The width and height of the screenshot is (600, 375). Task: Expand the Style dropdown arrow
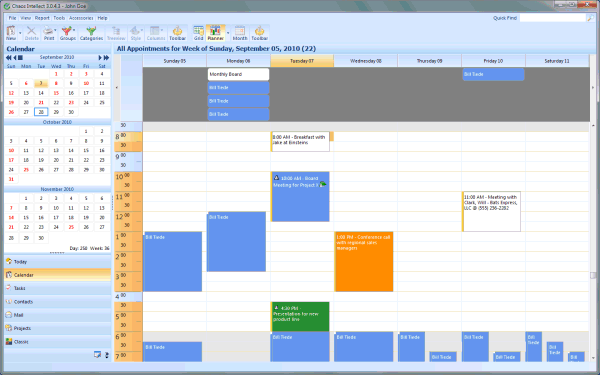coord(142,30)
